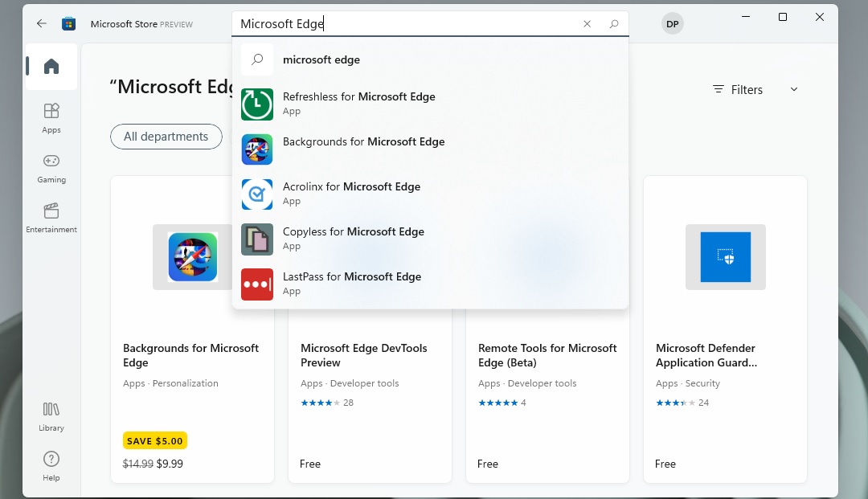Expand the All departments selector

tap(166, 137)
